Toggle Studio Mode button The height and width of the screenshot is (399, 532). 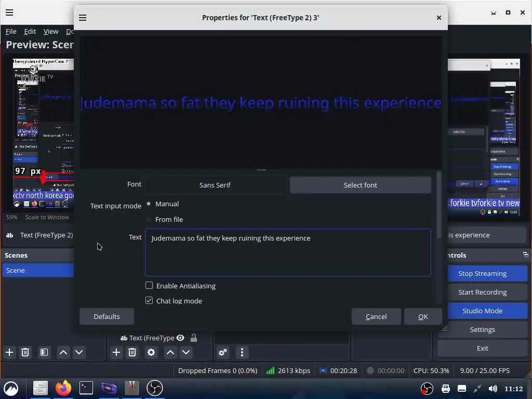coord(482,311)
